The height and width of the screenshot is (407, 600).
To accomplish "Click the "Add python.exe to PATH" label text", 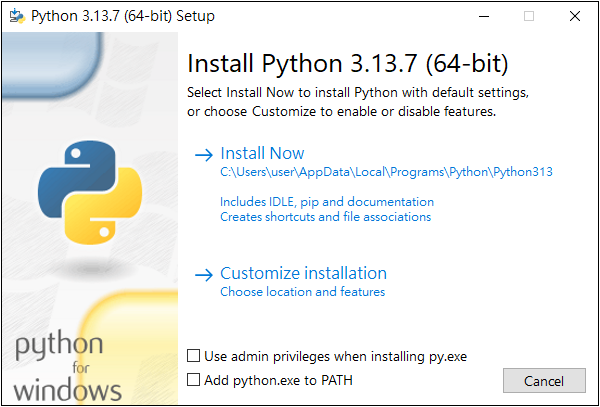I will [278, 380].
